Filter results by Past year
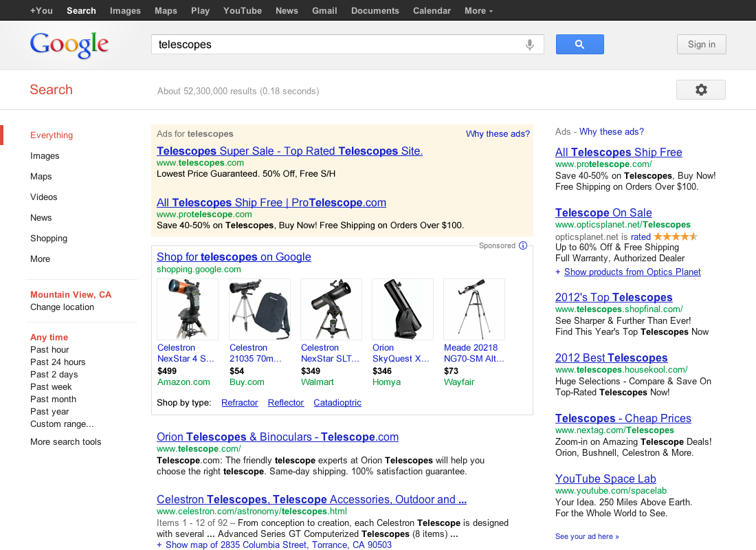The image size is (756, 550). point(49,412)
